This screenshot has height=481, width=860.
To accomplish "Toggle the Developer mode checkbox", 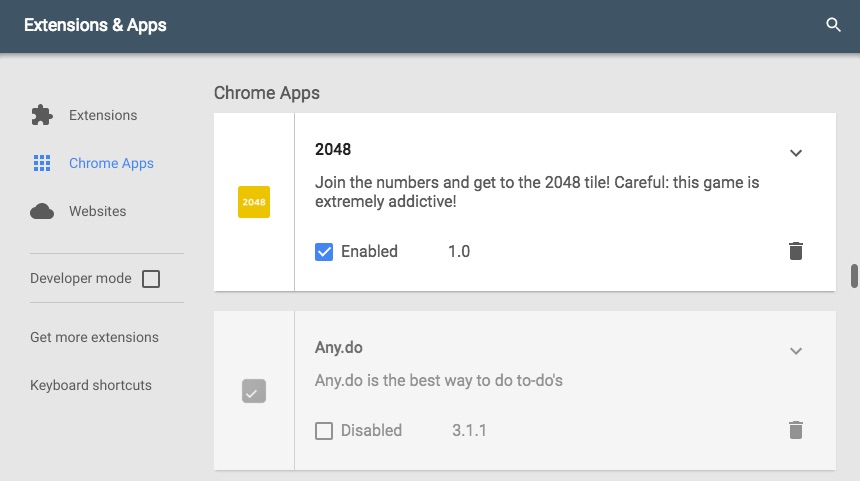I will (151, 279).
